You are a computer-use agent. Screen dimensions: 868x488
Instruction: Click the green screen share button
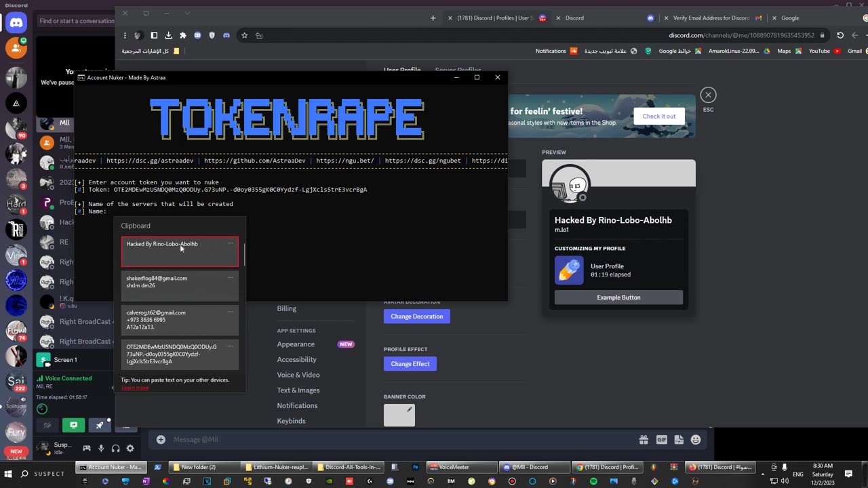pos(73,425)
